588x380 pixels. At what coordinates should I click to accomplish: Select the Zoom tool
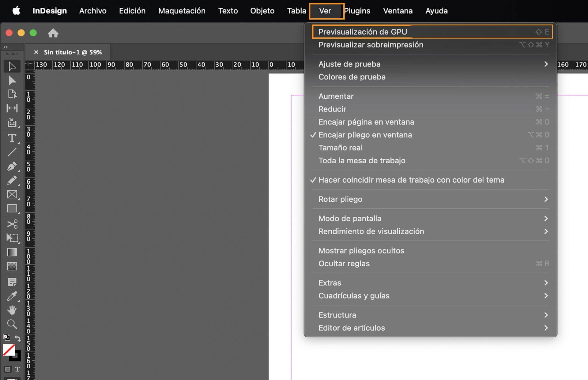pos(12,324)
